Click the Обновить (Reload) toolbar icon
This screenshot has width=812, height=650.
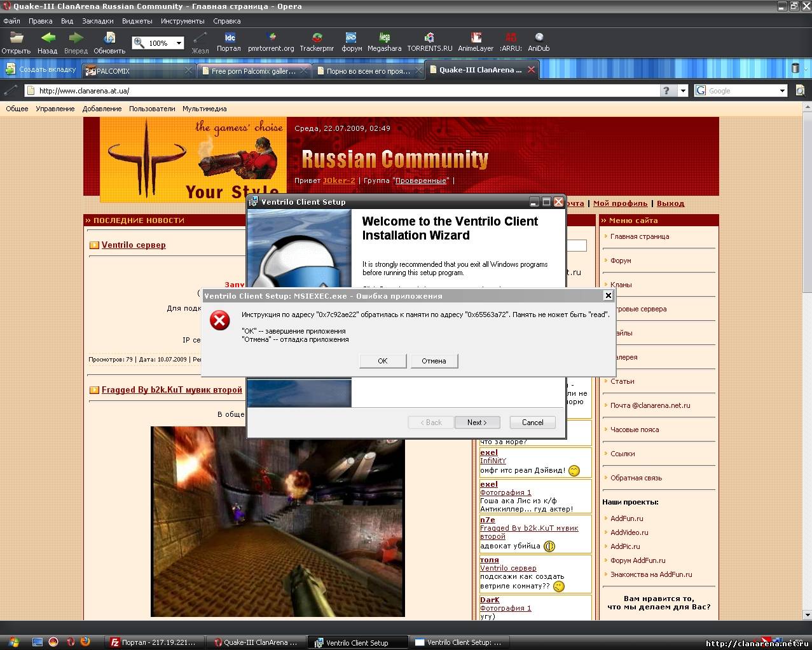[x=109, y=38]
